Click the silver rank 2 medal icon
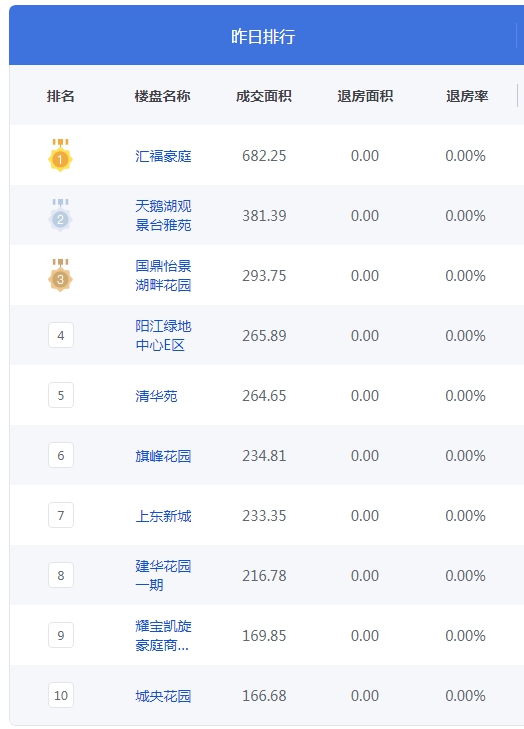The height and width of the screenshot is (729, 524). tap(60, 215)
